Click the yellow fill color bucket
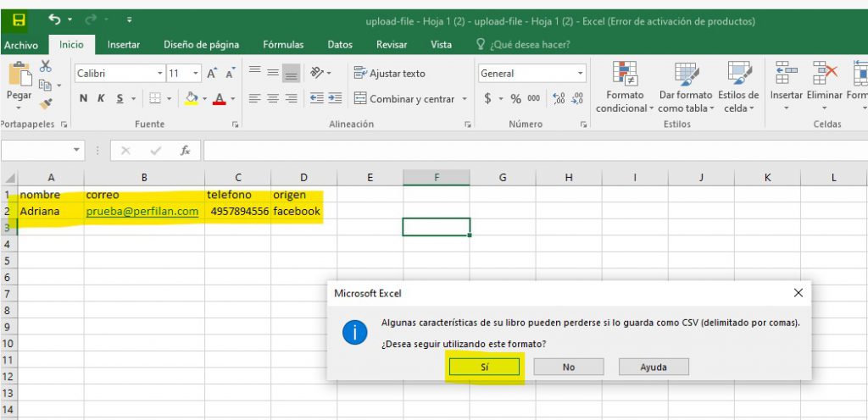 (191, 99)
